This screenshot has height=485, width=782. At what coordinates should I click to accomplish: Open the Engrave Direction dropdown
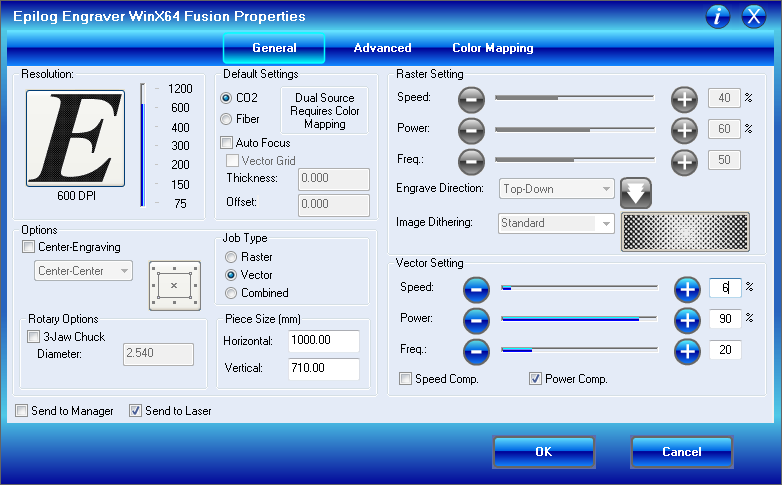(557, 189)
